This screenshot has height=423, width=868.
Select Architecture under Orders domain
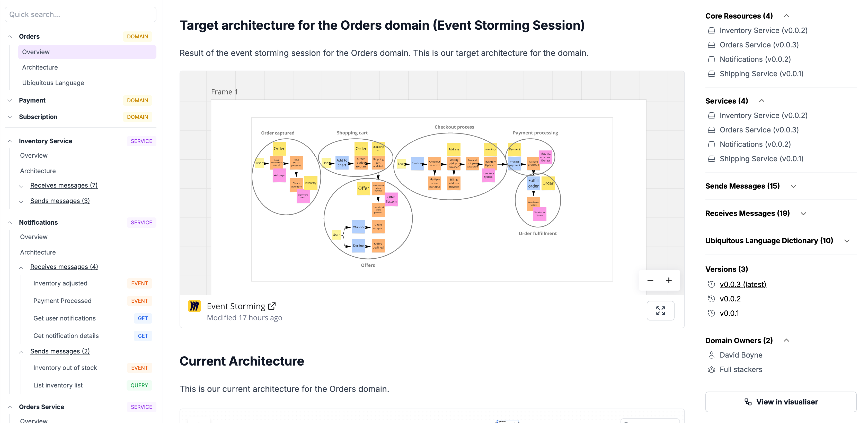(40, 67)
